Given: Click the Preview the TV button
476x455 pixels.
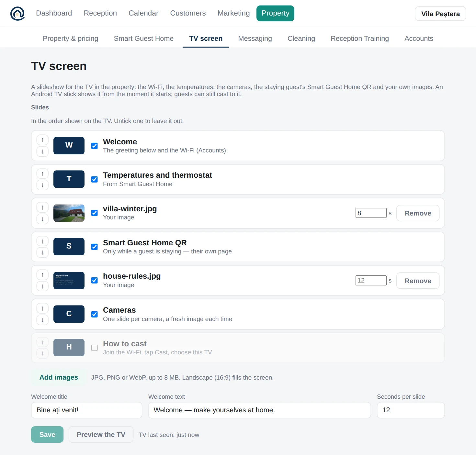Looking at the screenshot, I should pos(101,434).
